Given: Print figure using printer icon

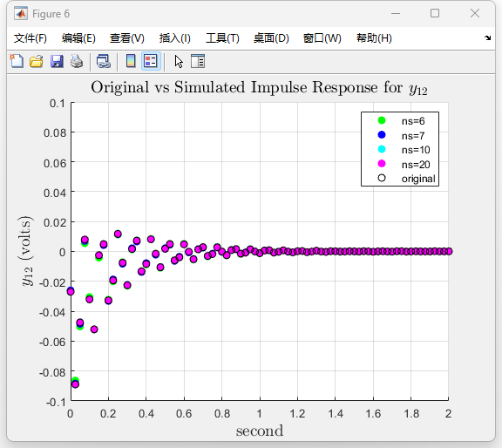Looking at the screenshot, I should tap(77, 61).
